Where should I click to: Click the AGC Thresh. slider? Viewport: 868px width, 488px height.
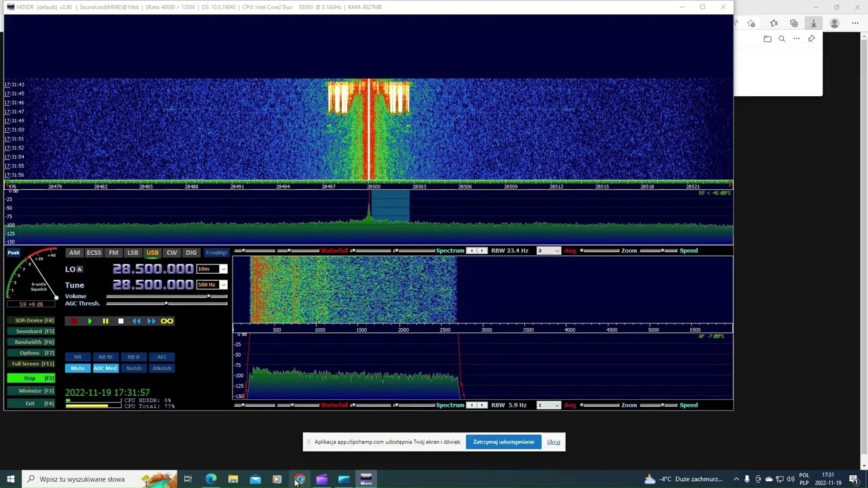(167, 304)
